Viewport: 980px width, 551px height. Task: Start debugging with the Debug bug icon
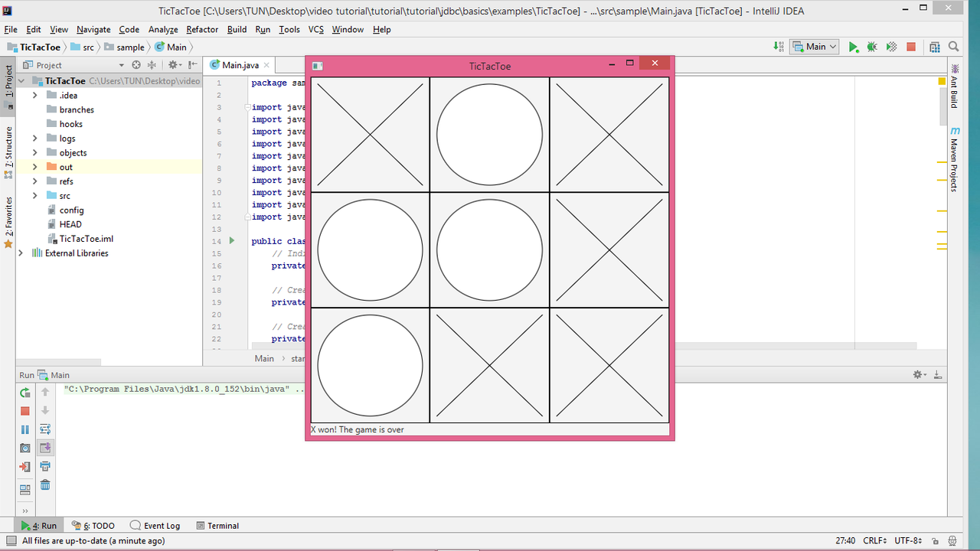click(x=872, y=47)
